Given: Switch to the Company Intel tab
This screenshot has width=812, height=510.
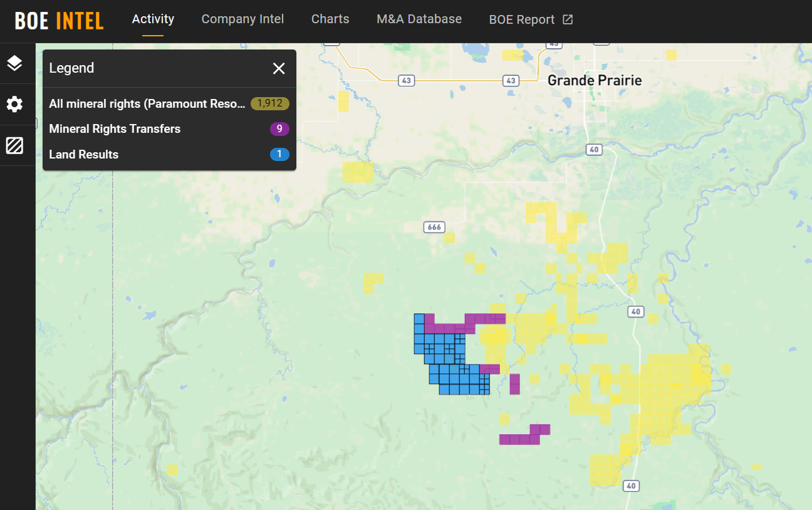Looking at the screenshot, I should pos(242,19).
